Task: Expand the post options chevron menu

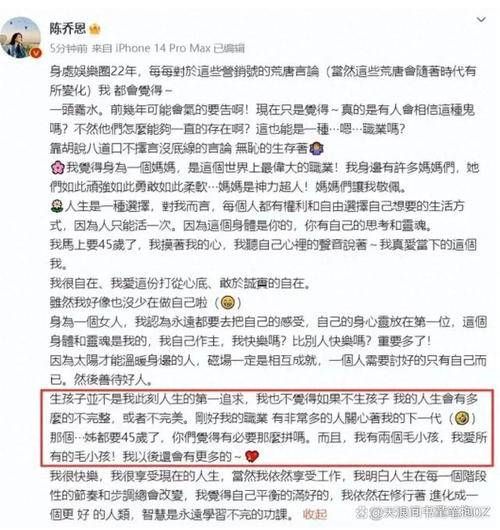Action: (x=481, y=20)
